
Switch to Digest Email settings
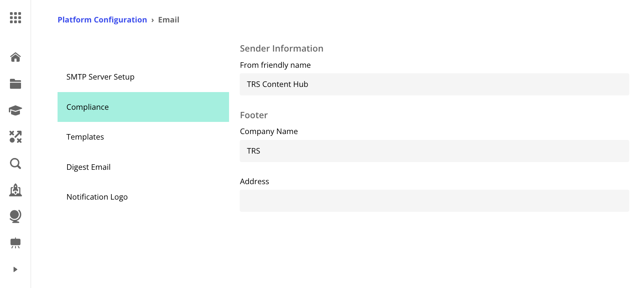pos(89,167)
